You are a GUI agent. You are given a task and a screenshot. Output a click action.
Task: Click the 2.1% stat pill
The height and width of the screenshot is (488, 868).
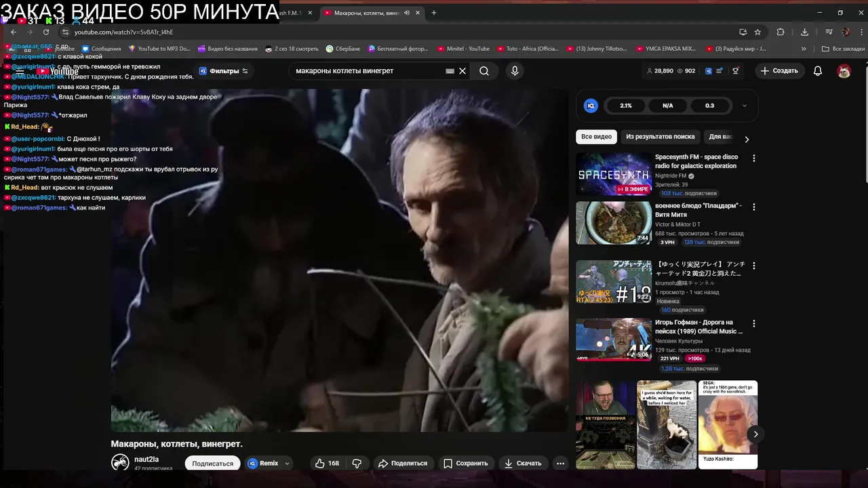(625, 106)
